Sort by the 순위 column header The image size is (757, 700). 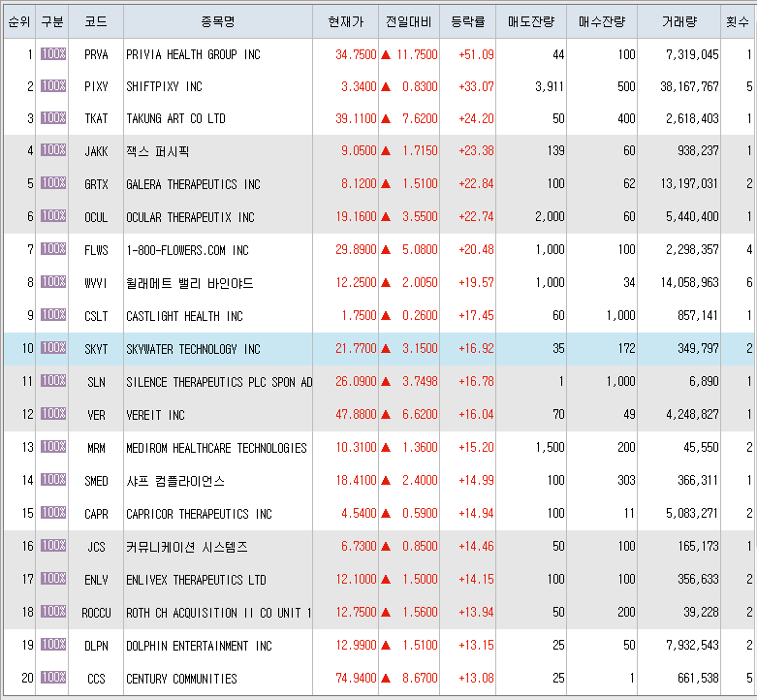tap(19, 21)
